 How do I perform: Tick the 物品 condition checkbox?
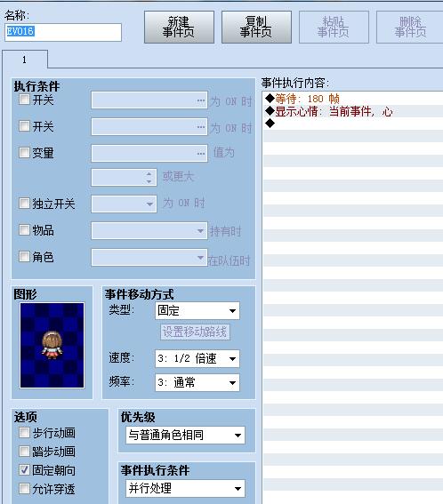pos(24,230)
